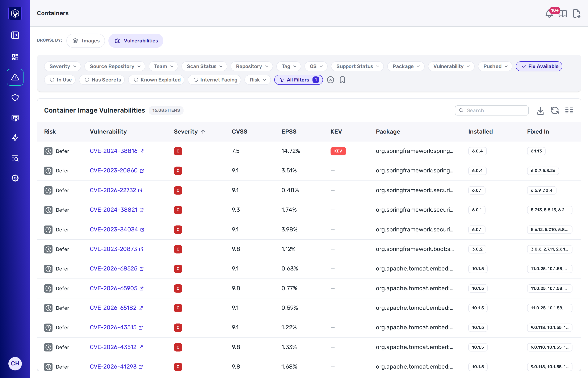
Task: Open the column layout settings icon
Action: (569, 110)
